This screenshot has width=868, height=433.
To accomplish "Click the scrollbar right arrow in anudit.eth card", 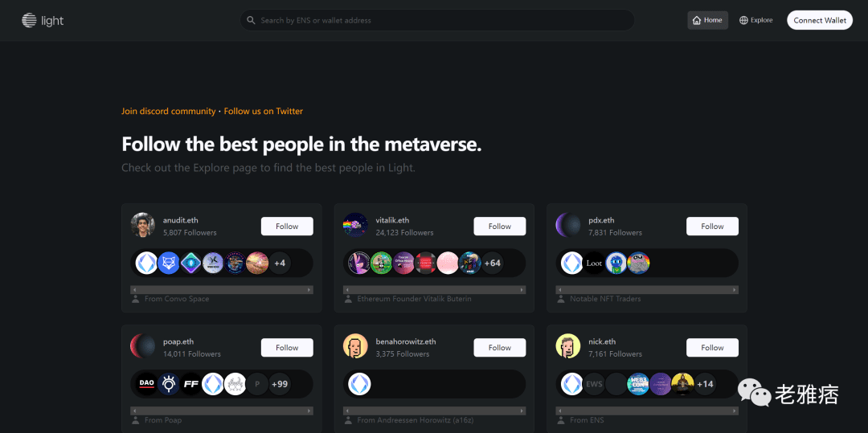I will 309,290.
